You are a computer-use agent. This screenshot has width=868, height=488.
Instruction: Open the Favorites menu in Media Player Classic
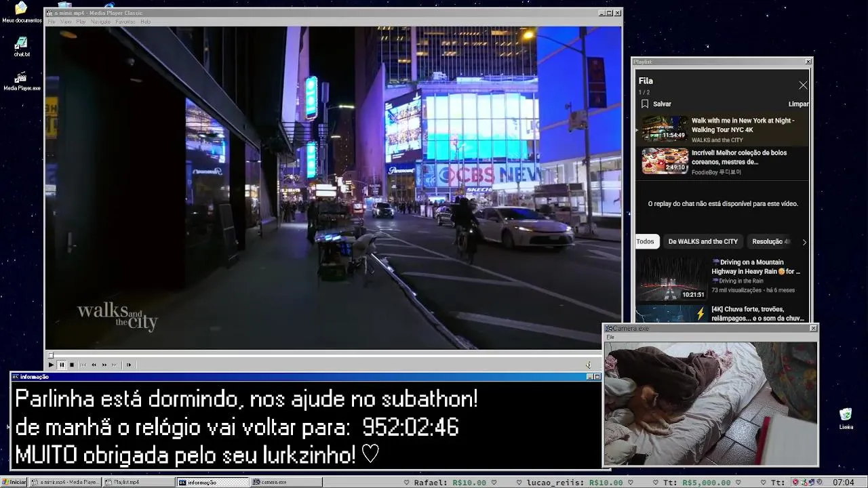pyautogui.click(x=125, y=22)
